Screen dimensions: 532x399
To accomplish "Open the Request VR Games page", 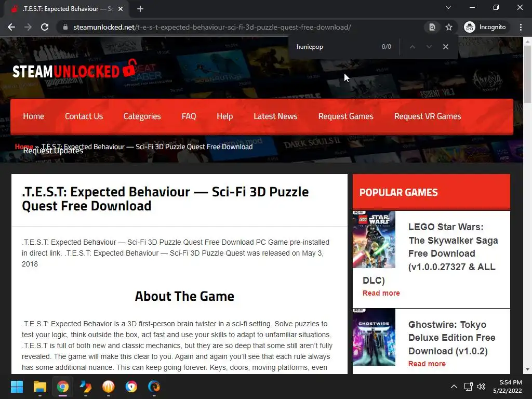I will tap(428, 116).
